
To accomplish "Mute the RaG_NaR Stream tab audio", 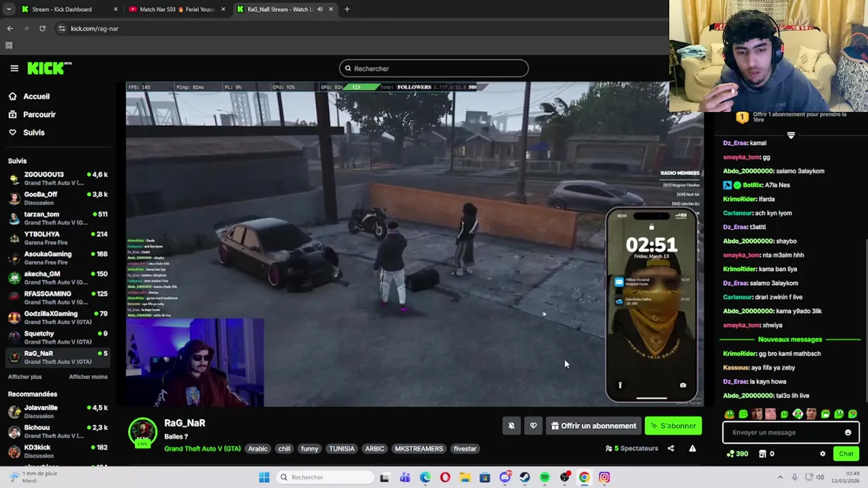I will pyautogui.click(x=319, y=9).
